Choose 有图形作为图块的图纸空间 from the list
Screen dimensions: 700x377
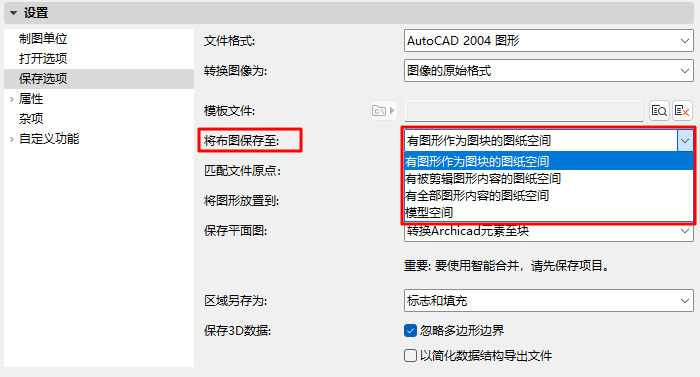pyautogui.click(x=548, y=161)
